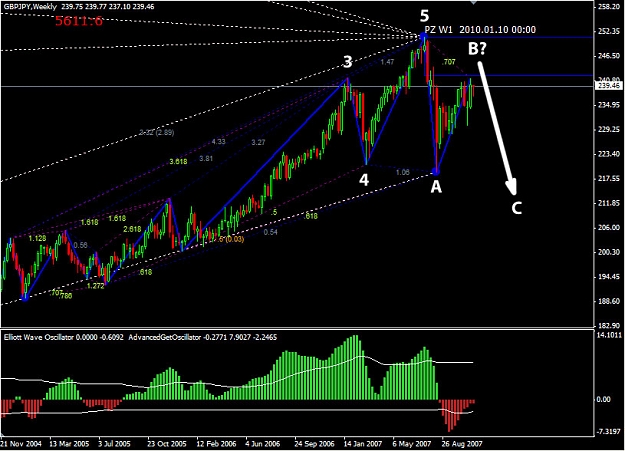625x451 pixels.
Task: Click the 3.618 Fibonacci ratio label
Action: click(x=178, y=161)
